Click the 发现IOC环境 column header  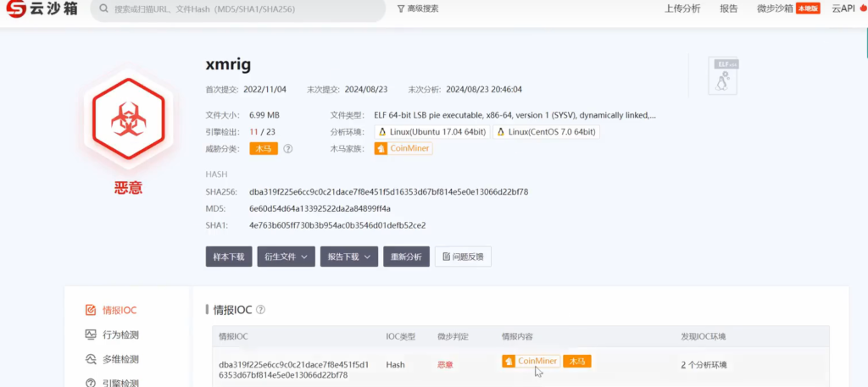(x=703, y=337)
